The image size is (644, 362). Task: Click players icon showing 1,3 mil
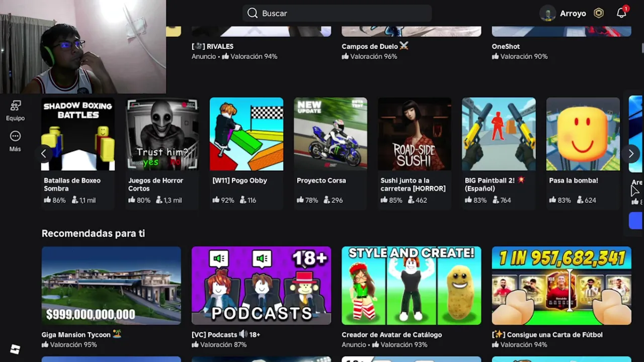tap(159, 200)
